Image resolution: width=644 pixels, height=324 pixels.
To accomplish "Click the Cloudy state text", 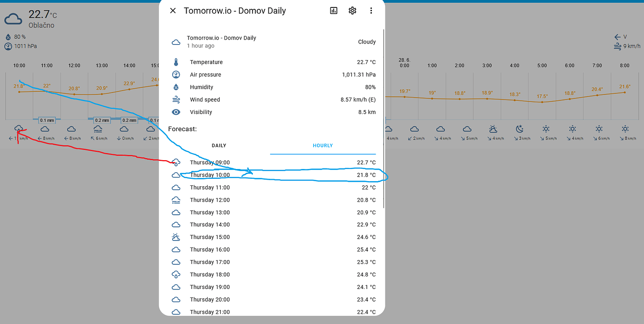I will [x=367, y=42].
